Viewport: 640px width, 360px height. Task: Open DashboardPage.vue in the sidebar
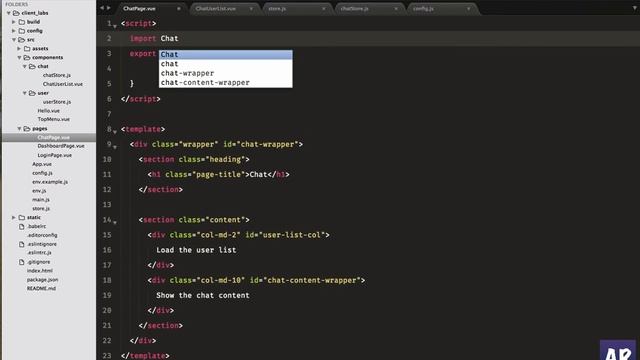(61, 146)
